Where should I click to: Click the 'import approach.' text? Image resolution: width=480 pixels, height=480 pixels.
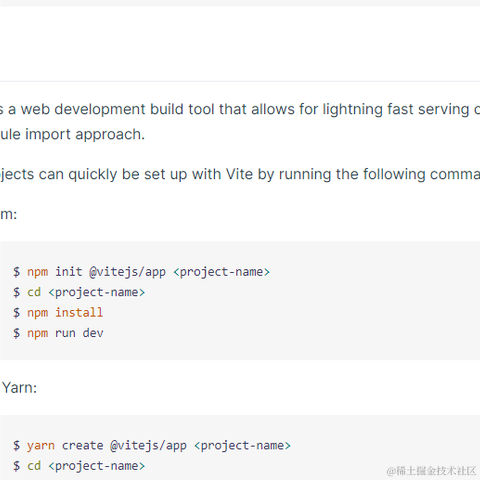pyautogui.click(x=85, y=135)
